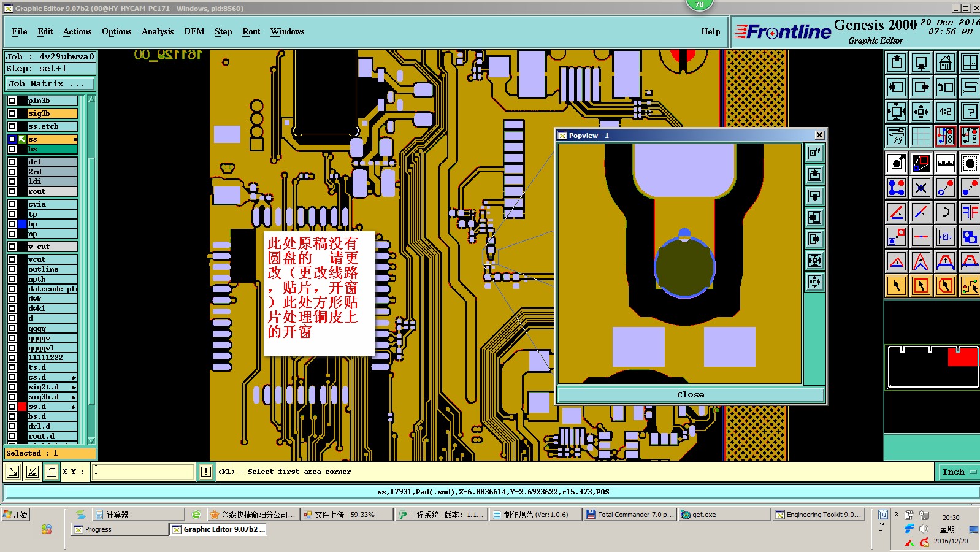980x552 pixels.
Task: Select the connected blue-red nodes tool
Action: [897, 188]
